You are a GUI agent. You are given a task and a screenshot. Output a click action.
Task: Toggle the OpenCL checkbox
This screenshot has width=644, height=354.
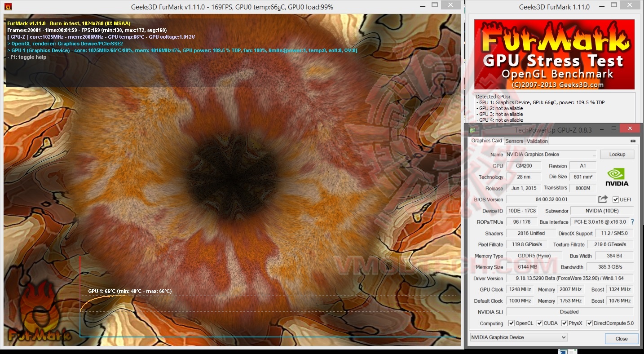coord(511,323)
